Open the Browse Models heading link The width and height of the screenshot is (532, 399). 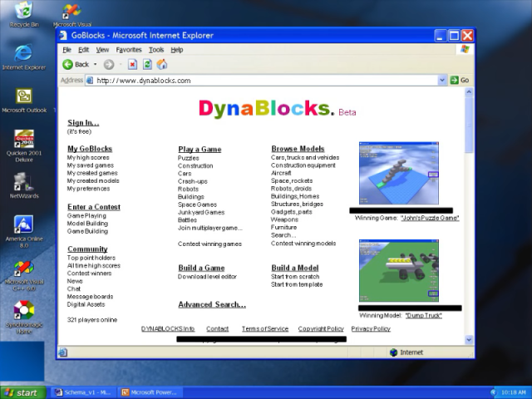(298, 149)
